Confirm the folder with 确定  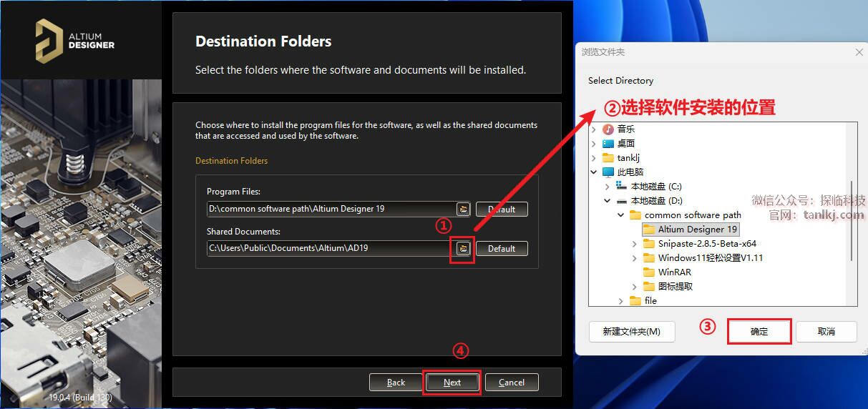point(759,331)
